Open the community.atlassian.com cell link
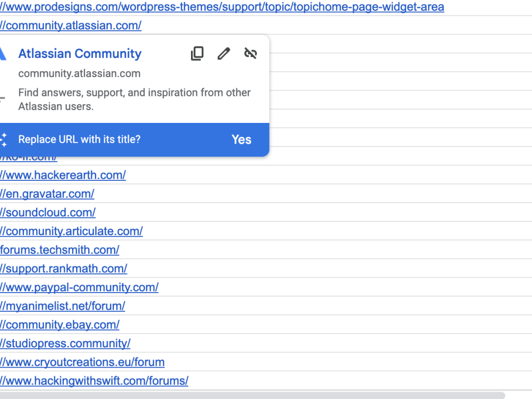 pos(71,26)
